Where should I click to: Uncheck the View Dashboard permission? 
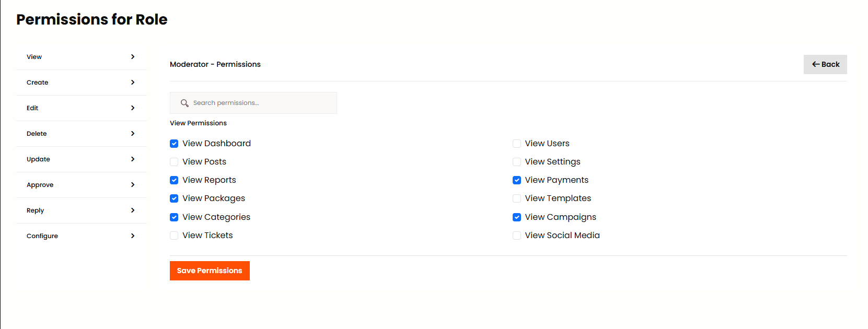173,143
